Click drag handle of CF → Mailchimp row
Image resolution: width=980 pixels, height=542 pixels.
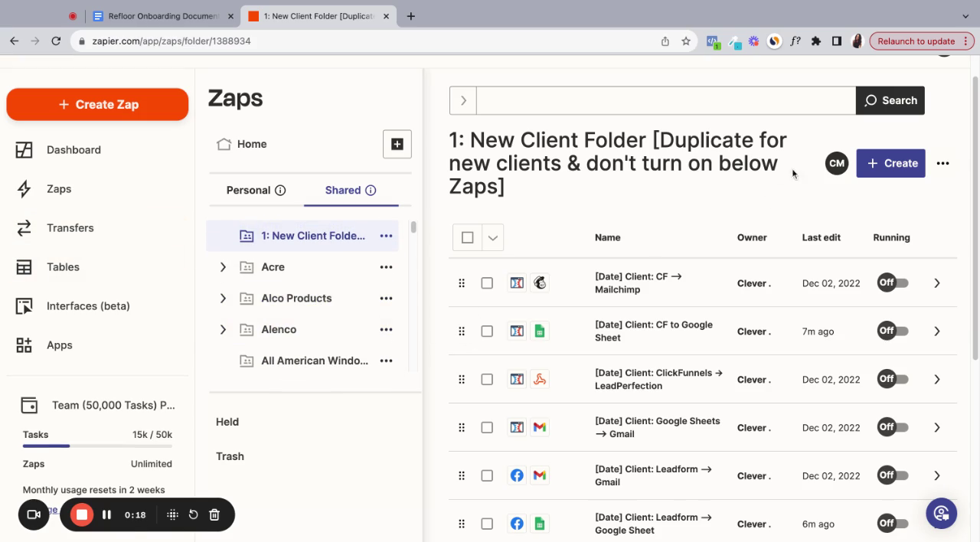[x=462, y=283]
